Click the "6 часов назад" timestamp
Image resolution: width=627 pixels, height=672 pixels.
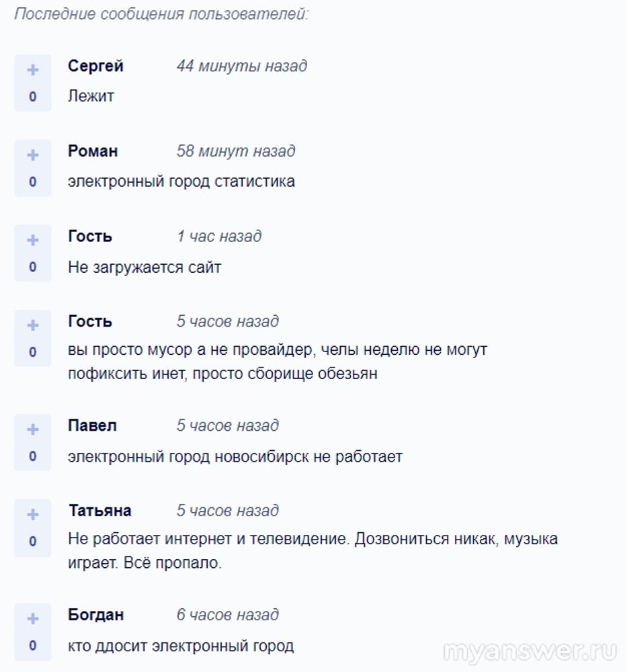coord(228,615)
